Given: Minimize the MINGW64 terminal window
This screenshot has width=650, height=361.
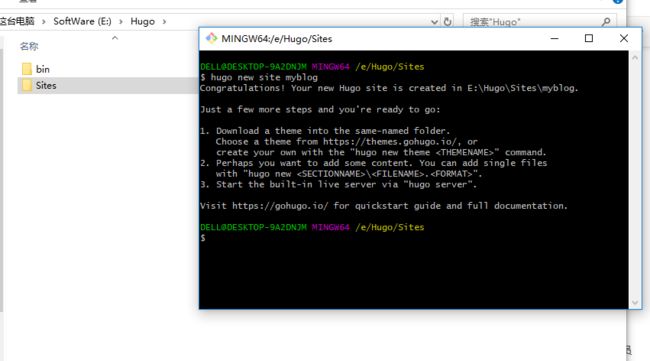Looking at the screenshot, I should (554, 39).
